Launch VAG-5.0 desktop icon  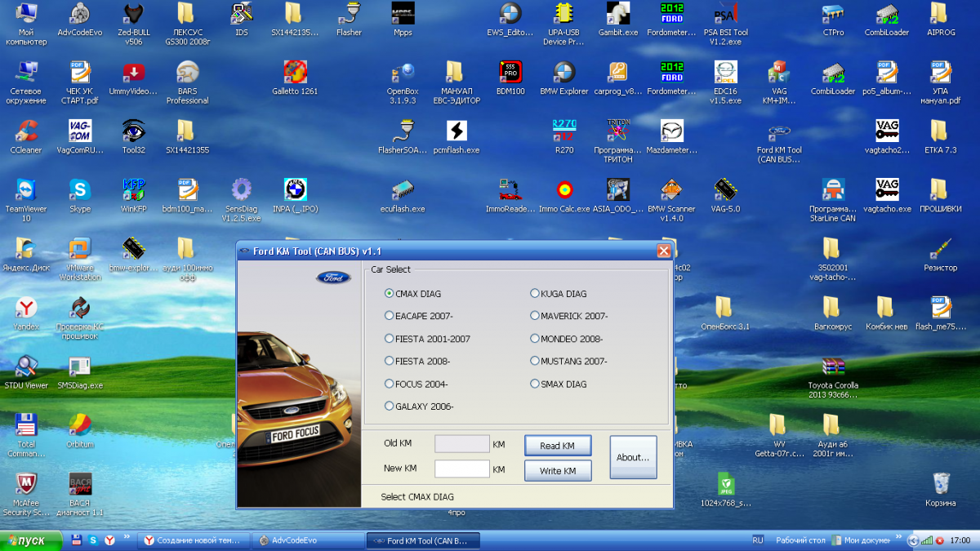(725, 196)
